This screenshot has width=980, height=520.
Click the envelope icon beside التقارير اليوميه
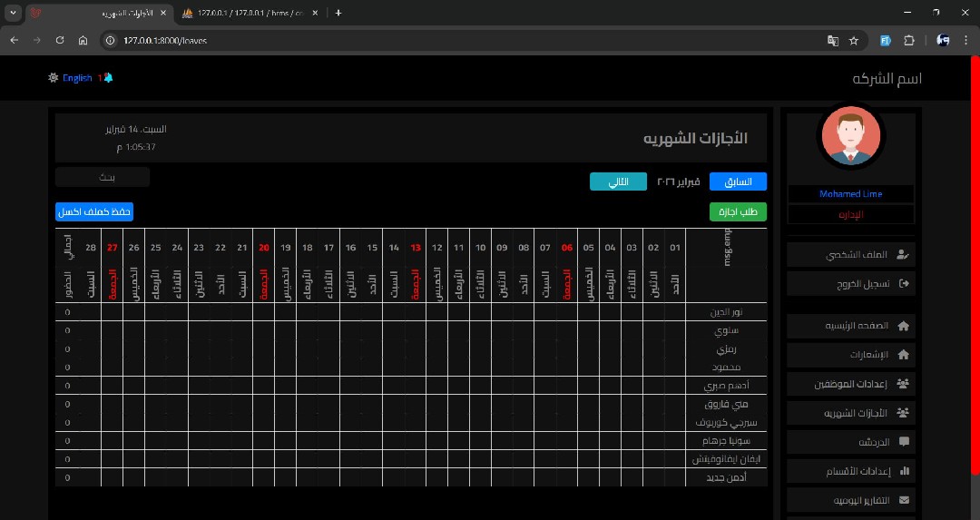coord(904,500)
